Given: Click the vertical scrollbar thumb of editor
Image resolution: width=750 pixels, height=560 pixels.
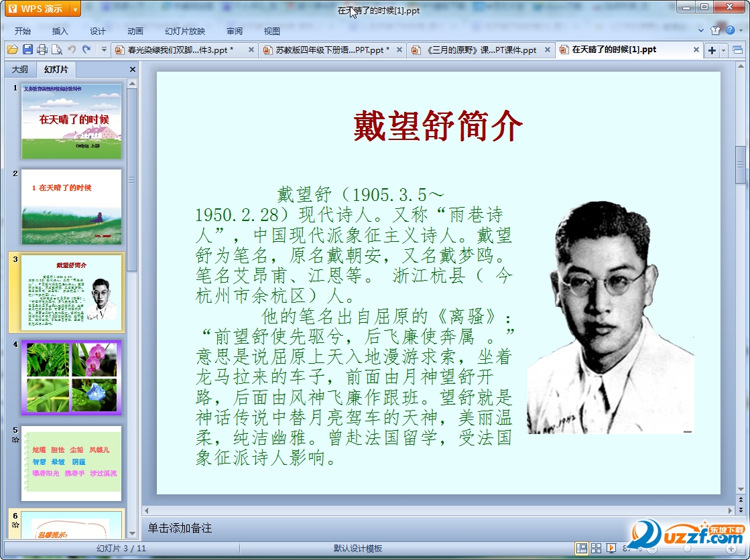Looking at the screenshot, I should coord(741,165).
